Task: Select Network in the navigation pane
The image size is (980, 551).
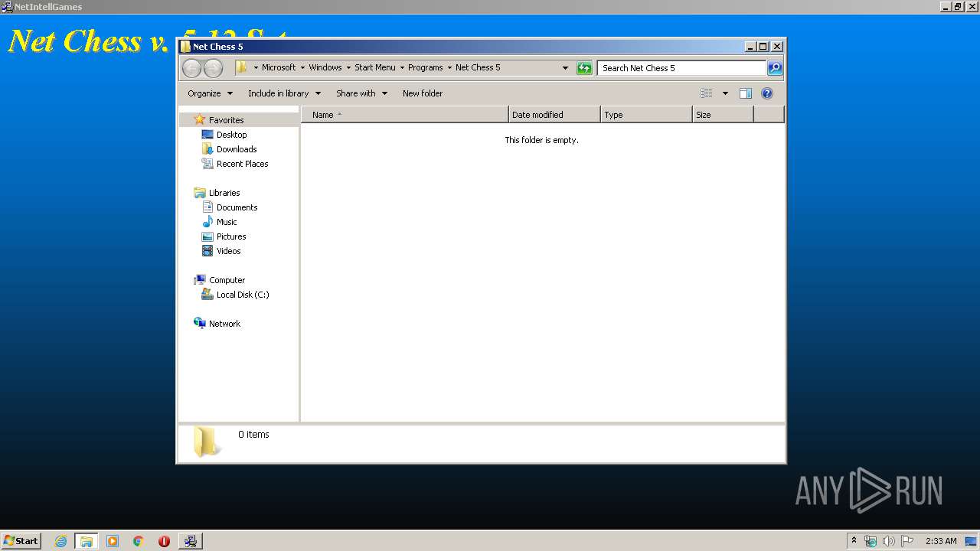Action: (224, 324)
